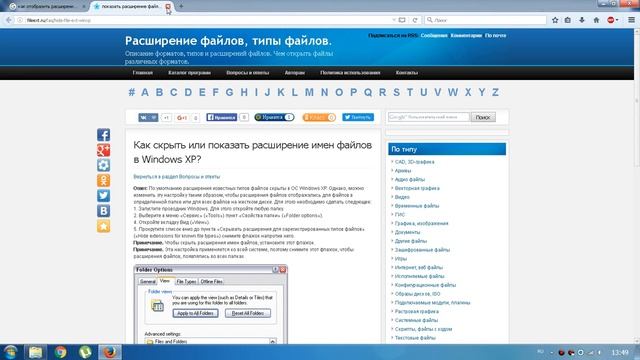Close the active tab with its red X
This screenshot has width=640, height=360.
[x=168, y=7]
